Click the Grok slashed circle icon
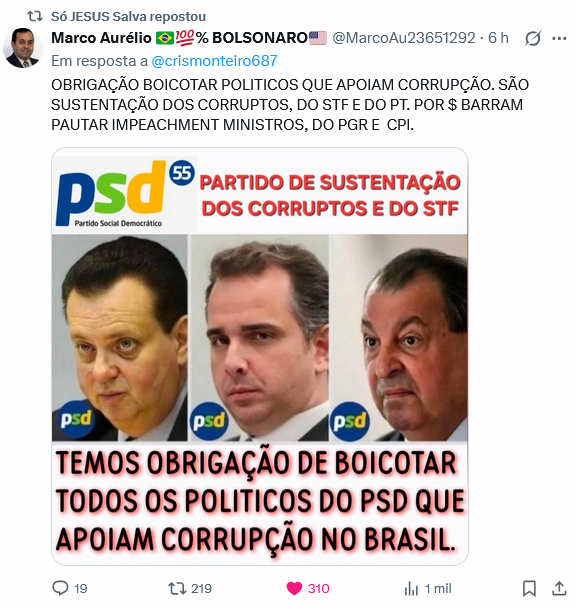The image size is (575, 610). click(x=533, y=38)
